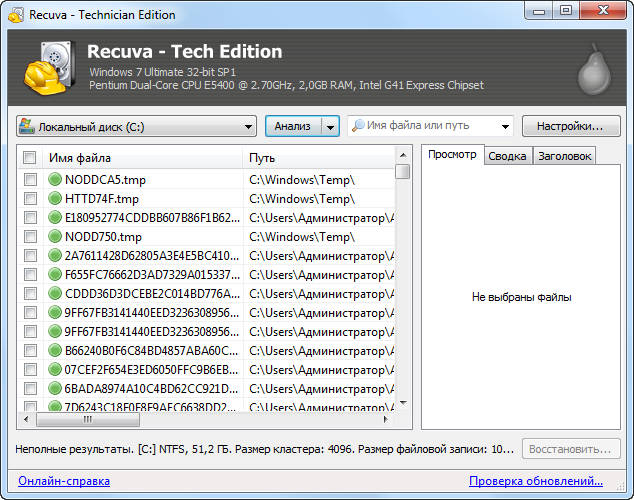
Task: Expand the Анализ button dropdown arrow
Action: tap(330, 127)
